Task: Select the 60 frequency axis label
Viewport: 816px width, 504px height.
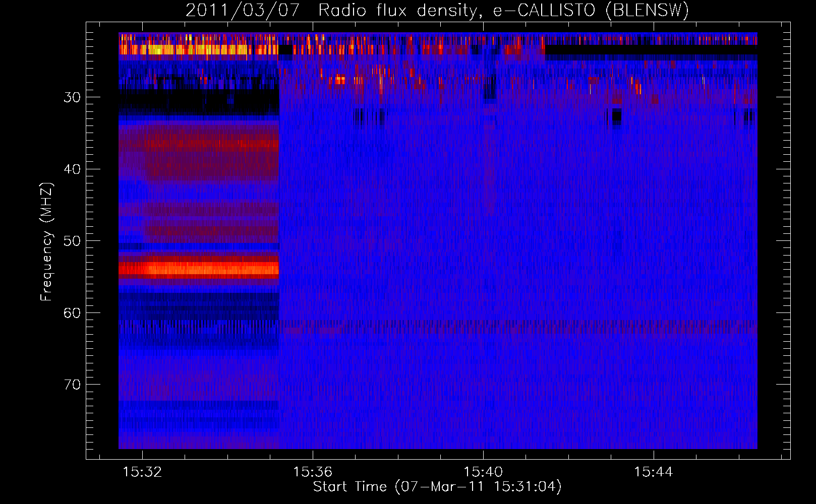Action: pyautogui.click(x=72, y=313)
